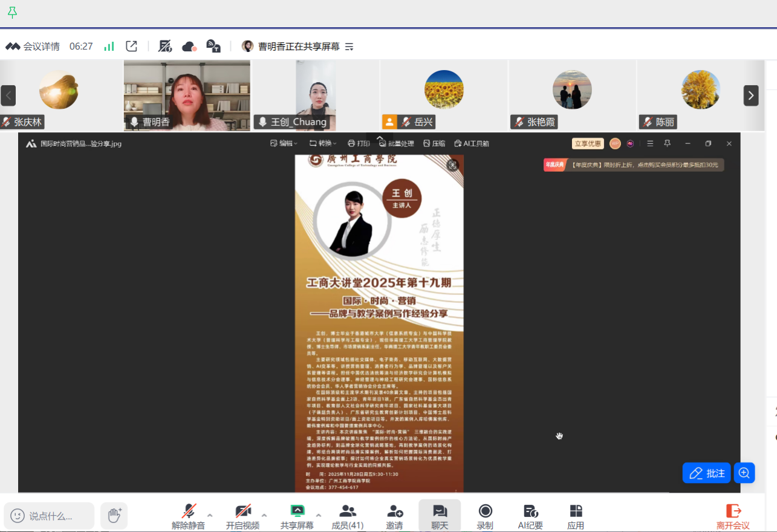
Task: Expand the share options arrow beside 共享屏幕
Action: point(319,515)
